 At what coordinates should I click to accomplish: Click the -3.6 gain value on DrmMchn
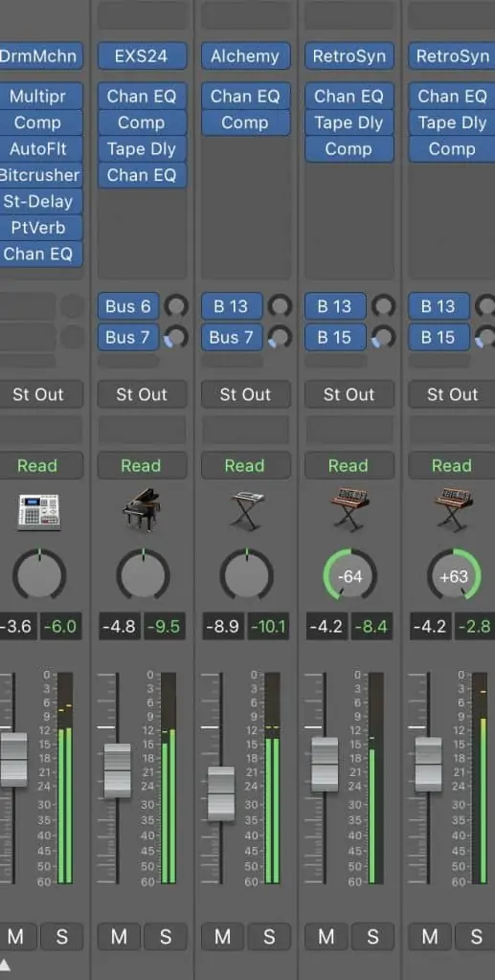click(17, 626)
